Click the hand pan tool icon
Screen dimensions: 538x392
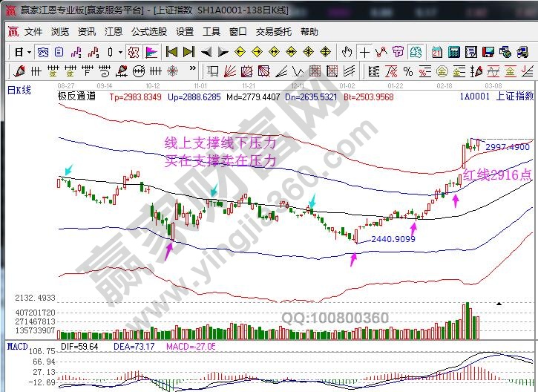(x=347, y=52)
